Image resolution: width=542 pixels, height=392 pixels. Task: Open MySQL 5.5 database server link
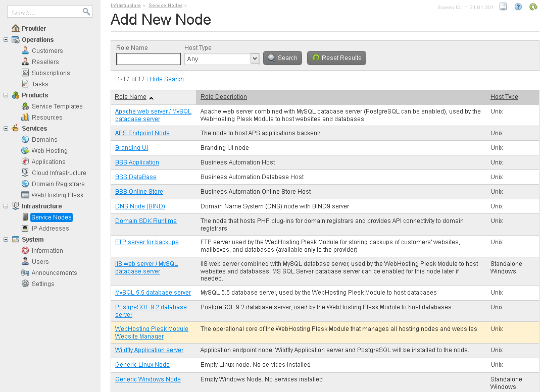pyautogui.click(x=153, y=293)
